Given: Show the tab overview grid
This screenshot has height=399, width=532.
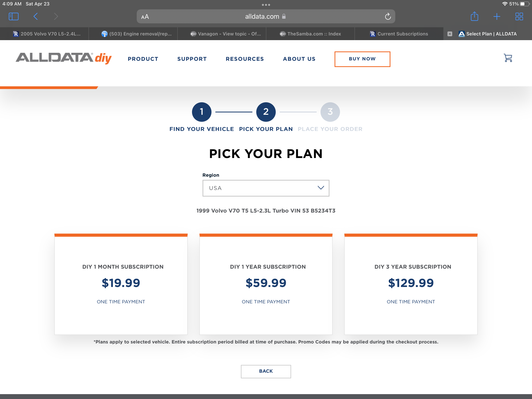Looking at the screenshot, I should (x=519, y=16).
